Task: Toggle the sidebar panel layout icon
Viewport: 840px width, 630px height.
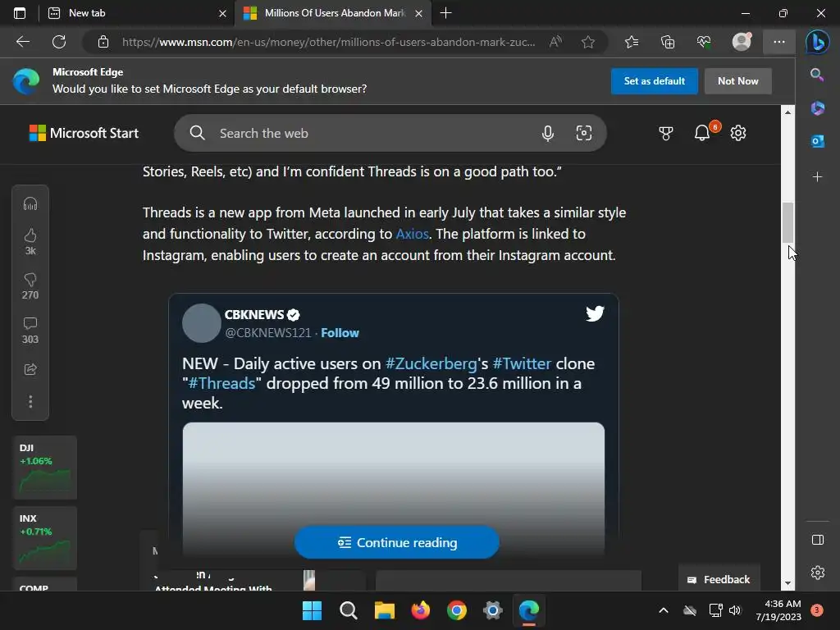Action: (818, 540)
